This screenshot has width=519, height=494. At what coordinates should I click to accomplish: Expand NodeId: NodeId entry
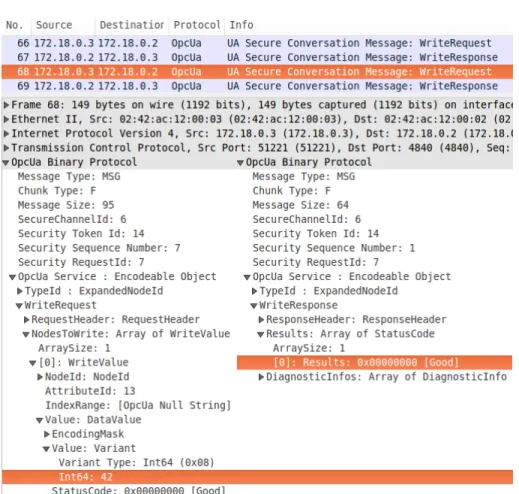click(x=40, y=377)
